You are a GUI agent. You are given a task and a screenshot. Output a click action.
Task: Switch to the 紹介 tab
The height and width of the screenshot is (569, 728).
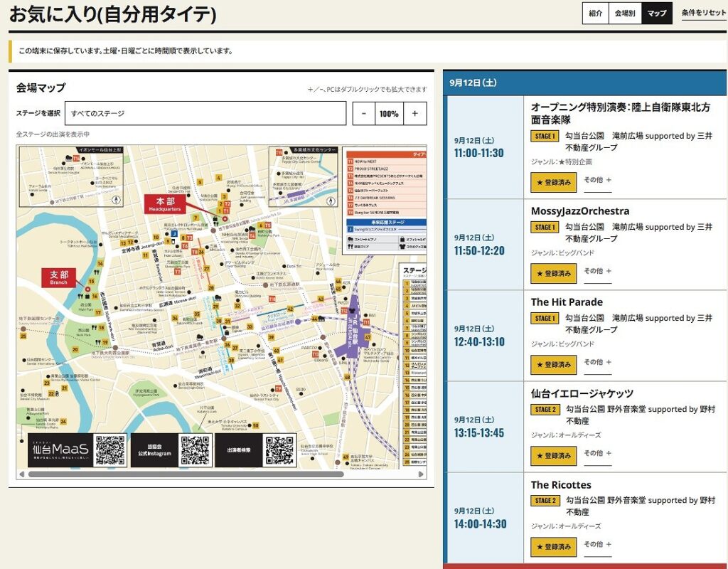tap(595, 14)
